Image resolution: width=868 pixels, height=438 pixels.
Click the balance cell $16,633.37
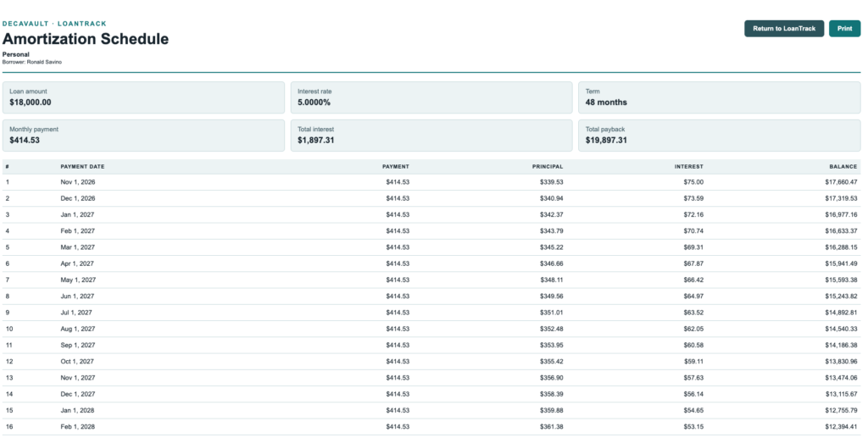pyautogui.click(x=841, y=230)
